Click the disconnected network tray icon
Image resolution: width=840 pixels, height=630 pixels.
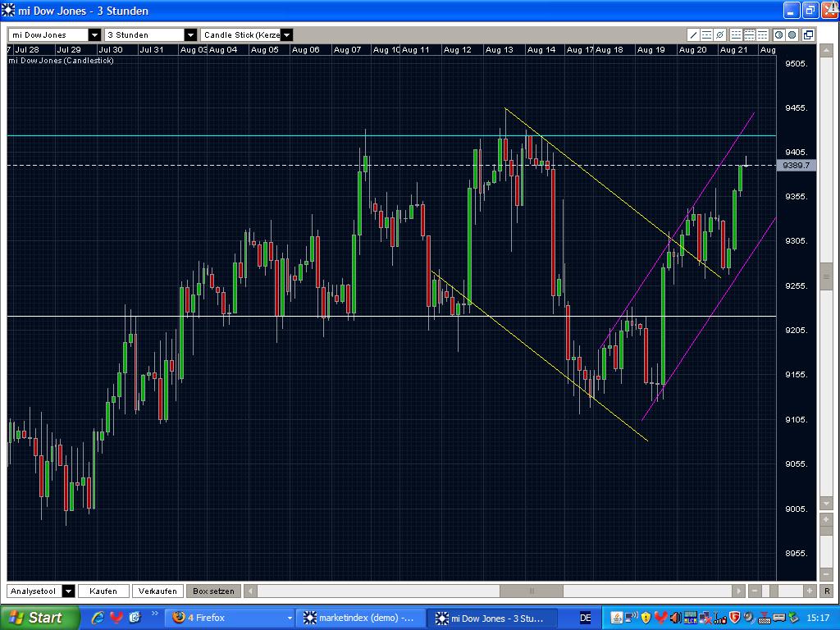click(x=705, y=618)
